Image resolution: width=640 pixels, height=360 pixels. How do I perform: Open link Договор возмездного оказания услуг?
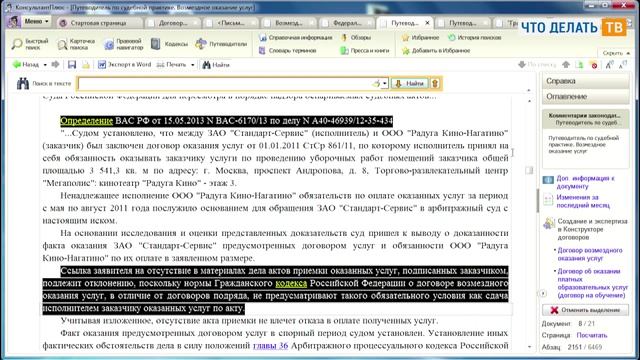590,254
